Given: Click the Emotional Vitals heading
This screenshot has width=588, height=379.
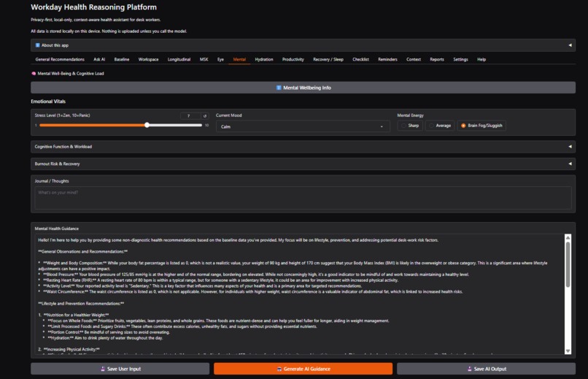Looking at the screenshot, I should [x=48, y=102].
